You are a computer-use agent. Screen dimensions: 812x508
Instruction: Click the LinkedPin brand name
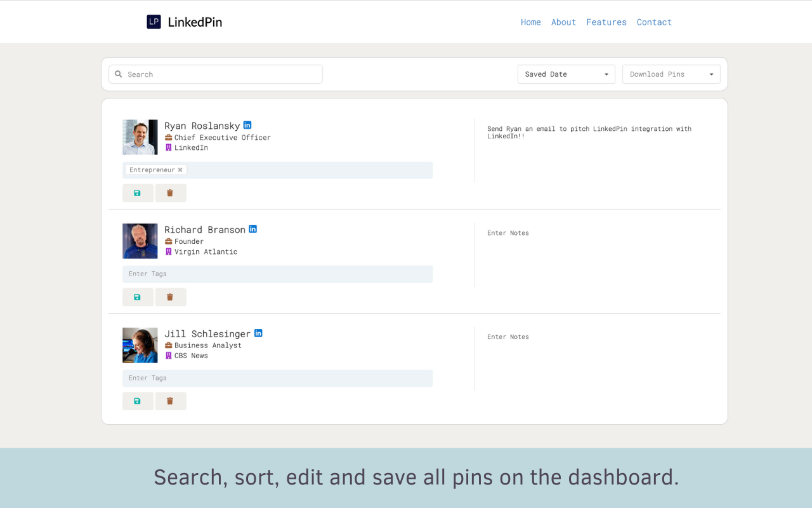point(195,22)
